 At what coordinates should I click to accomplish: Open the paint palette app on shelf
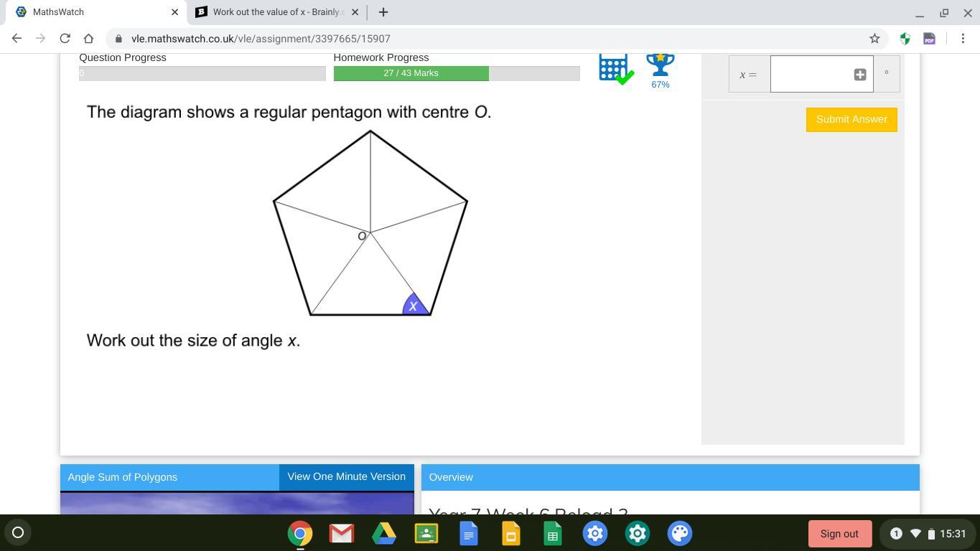pos(680,533)
